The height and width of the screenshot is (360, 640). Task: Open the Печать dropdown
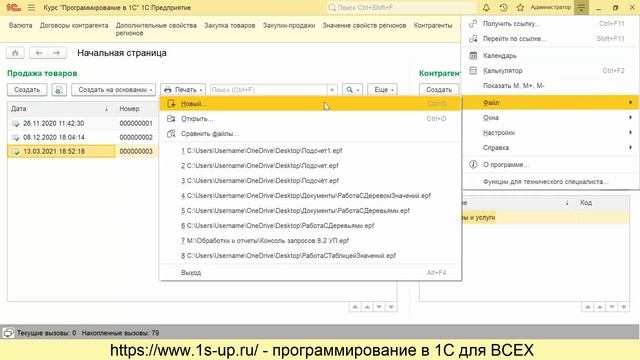(x=183, y=90)
